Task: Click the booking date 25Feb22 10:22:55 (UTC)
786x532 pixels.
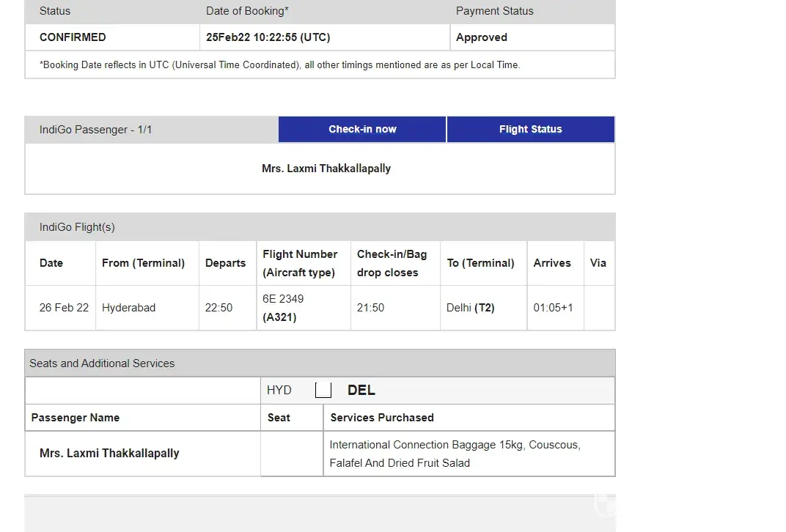Action: 268,37
